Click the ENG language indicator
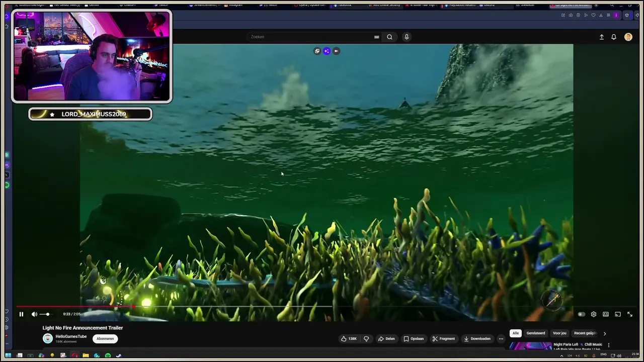 (x=603, y=354)
